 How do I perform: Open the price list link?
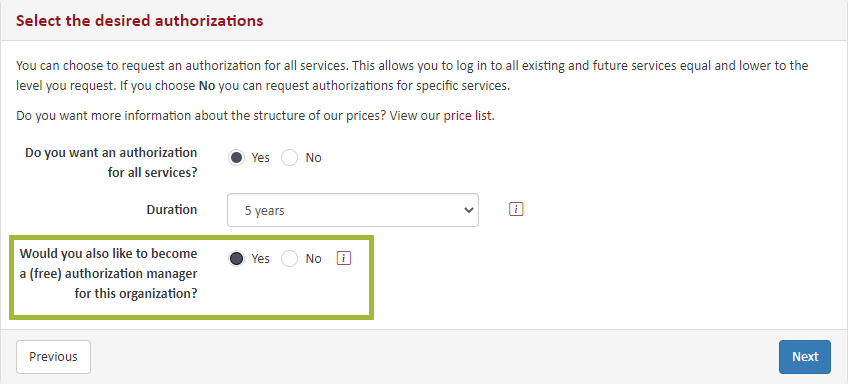467,116
